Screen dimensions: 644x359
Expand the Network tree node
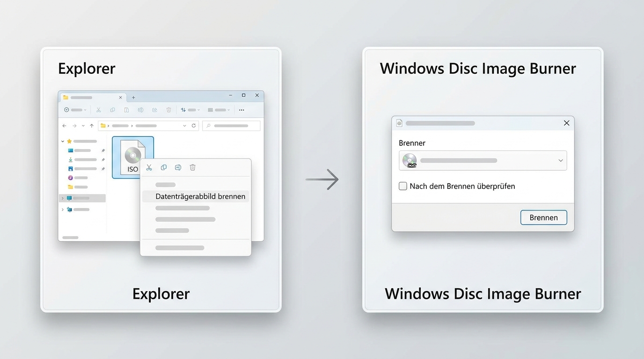coord(63,209)
